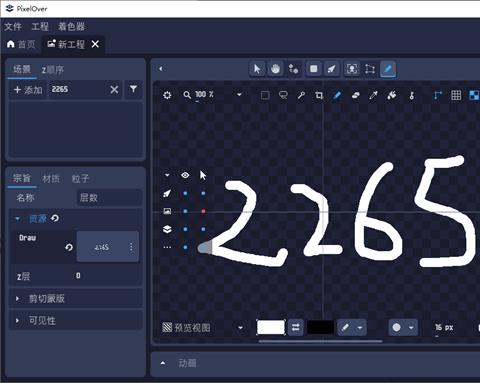Swap foreground and background colors
This screenshot has height=383, width=480.
(296, 328)
